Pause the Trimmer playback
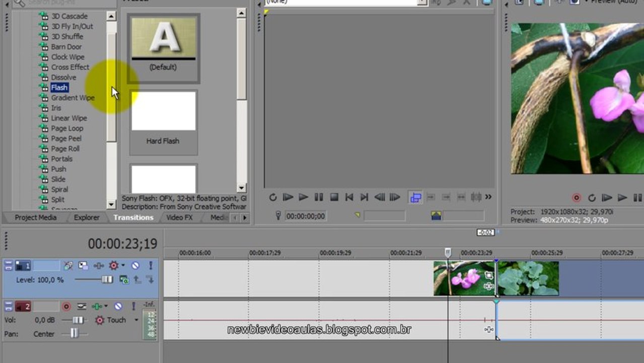This screenshot has height=363, width=644. pyautogui.click(x=319, y=197)
